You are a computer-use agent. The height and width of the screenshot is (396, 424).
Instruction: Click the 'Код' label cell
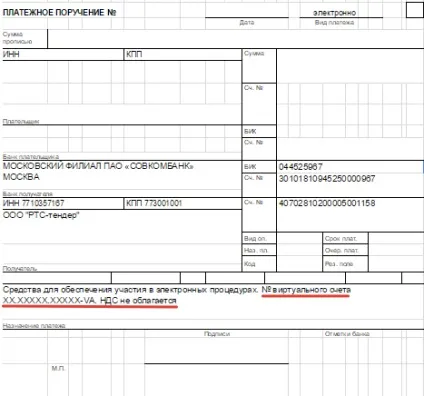(259, 264)
